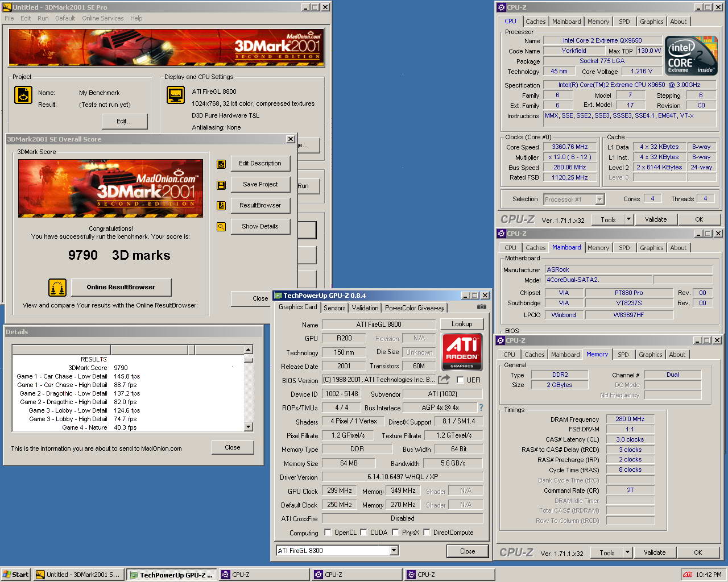Click the Show Details button
The width and height of the screenshot is (728, 582).
coord(260,226)
